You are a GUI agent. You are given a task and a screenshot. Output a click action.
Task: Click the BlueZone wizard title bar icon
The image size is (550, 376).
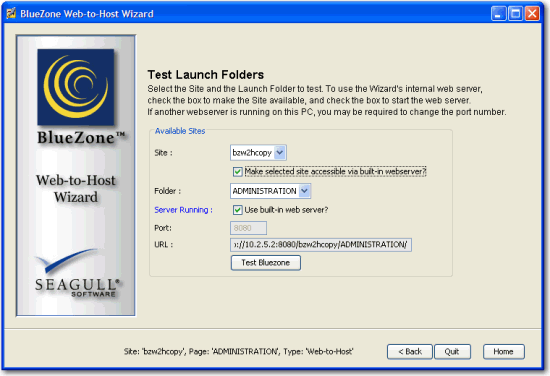pos(11,14)
